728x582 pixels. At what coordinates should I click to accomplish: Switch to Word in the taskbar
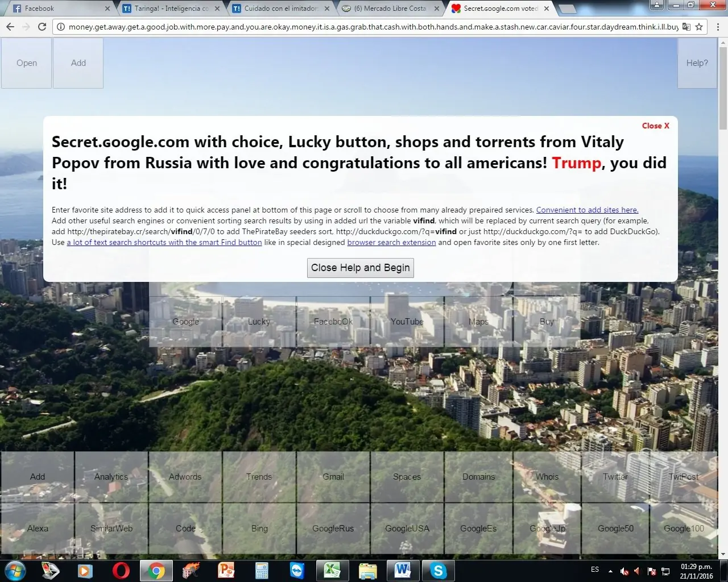[x=403, y=570]
